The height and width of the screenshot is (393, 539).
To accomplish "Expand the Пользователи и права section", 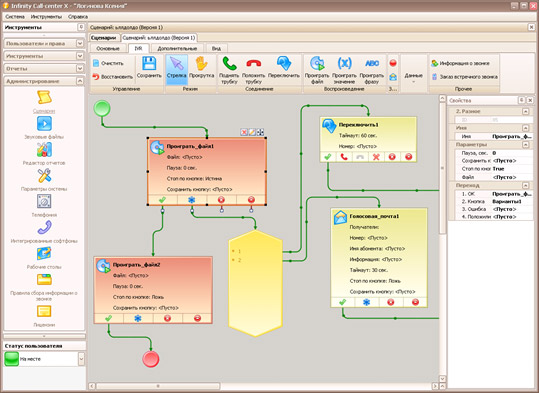I will click(x=44, y=44).
